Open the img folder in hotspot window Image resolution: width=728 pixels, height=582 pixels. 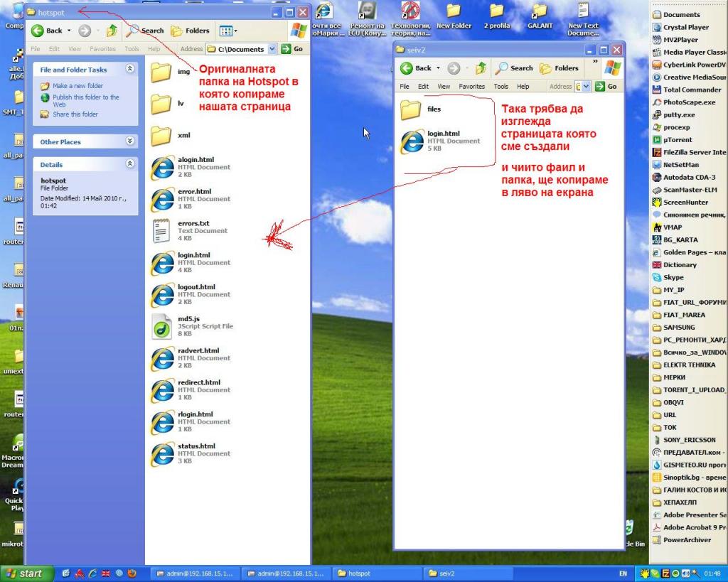162,72
